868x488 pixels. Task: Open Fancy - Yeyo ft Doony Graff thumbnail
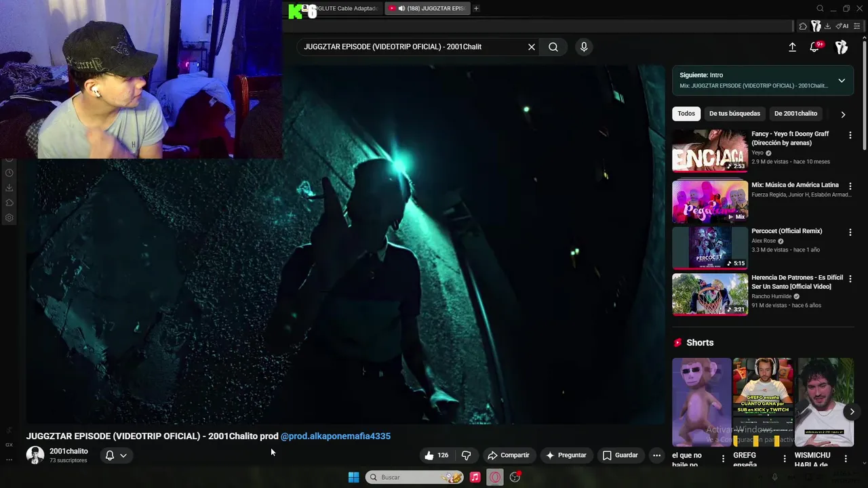(710, 150)
